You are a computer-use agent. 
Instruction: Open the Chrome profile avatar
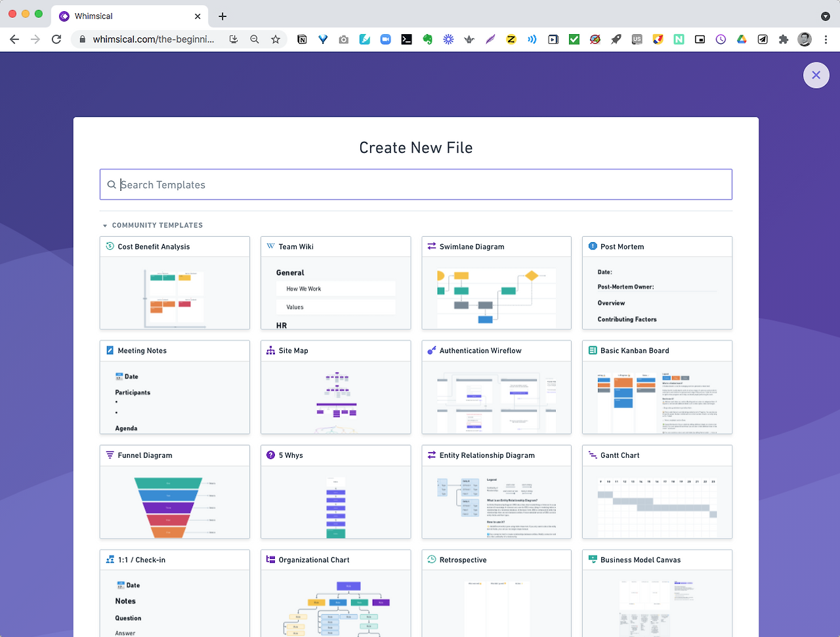(x=805, y=39)
